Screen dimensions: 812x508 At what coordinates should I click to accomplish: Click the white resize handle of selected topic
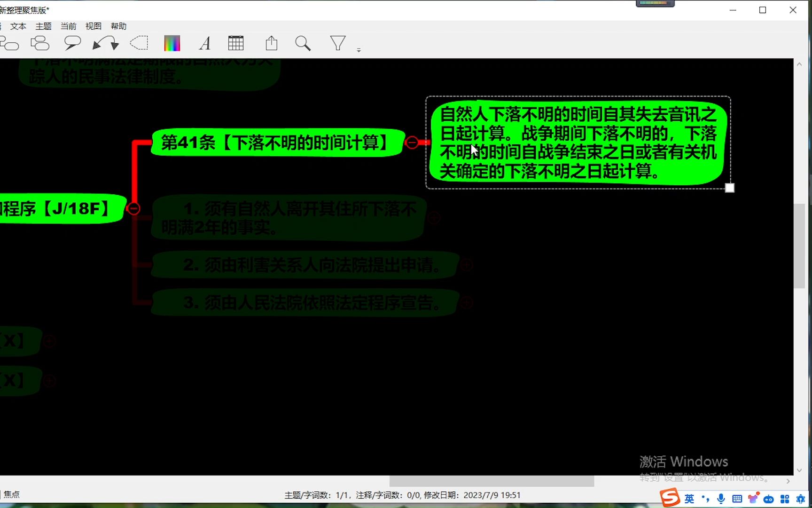[730, 188]
